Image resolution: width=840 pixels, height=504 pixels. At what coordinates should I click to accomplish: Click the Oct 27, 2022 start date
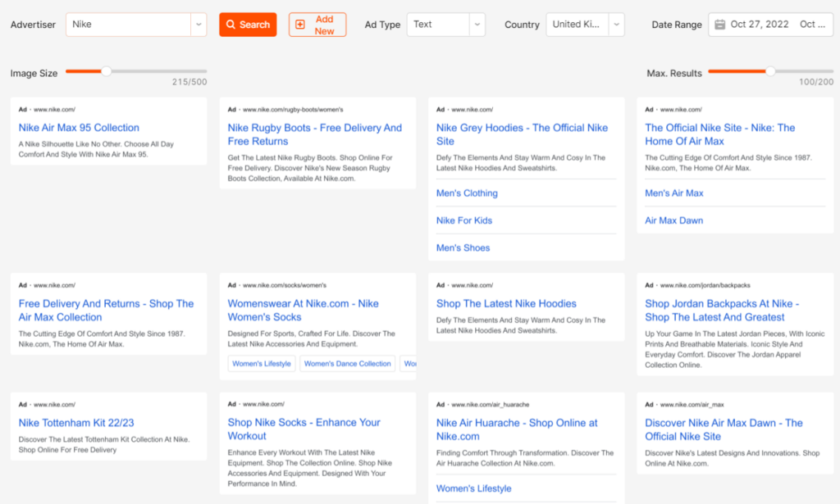[x=759, y=25]
